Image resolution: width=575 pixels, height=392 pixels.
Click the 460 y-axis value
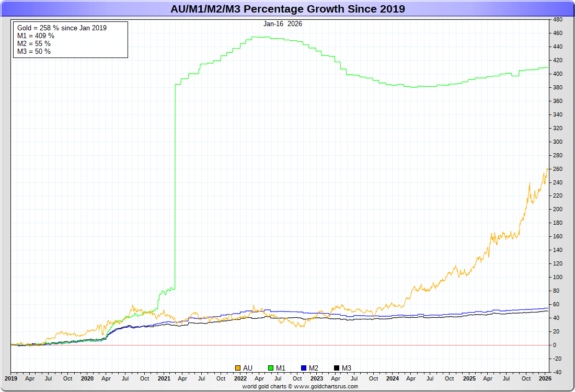click(558, 33)
